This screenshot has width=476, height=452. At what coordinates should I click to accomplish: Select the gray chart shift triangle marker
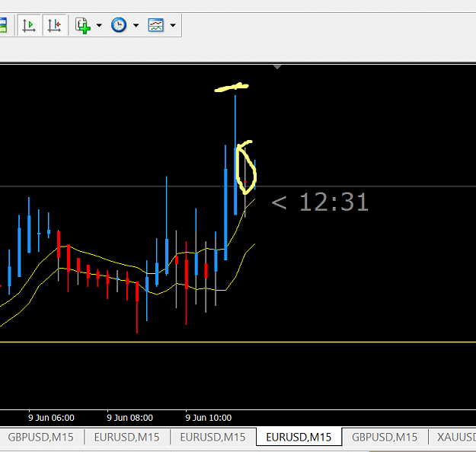coord(277,67)
